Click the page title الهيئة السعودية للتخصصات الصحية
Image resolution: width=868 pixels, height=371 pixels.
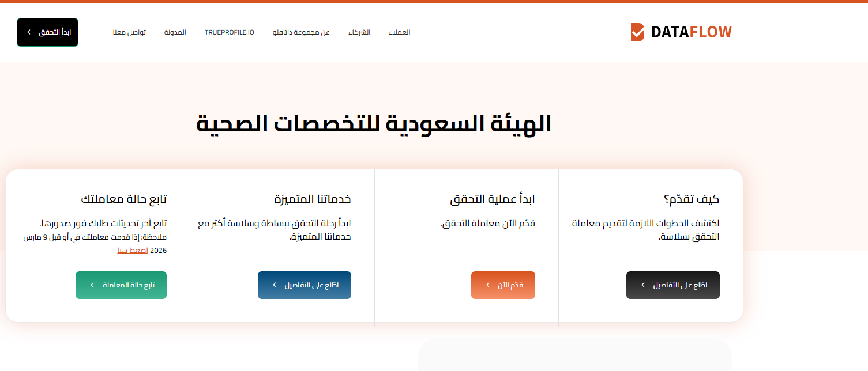click(x=374, y=124)
